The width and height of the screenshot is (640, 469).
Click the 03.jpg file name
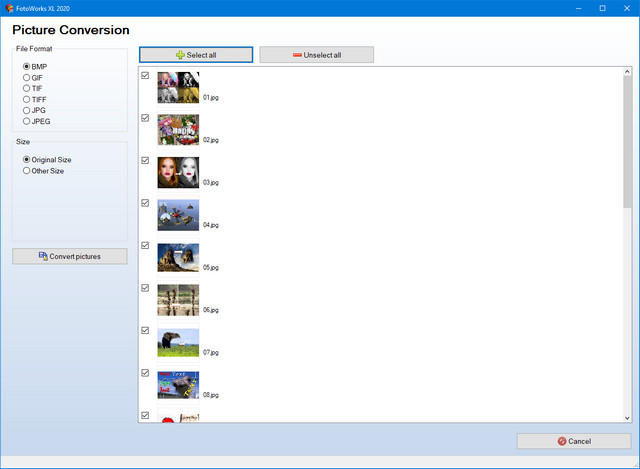211,182
